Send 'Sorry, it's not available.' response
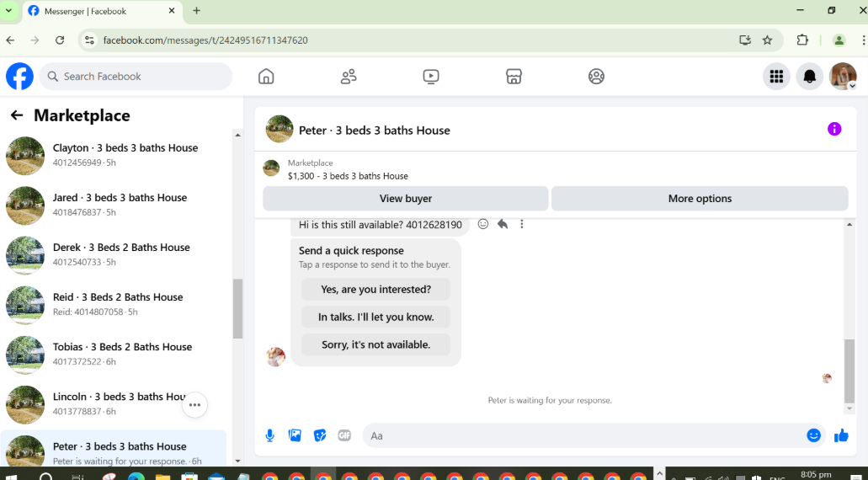 pos(375,344)
